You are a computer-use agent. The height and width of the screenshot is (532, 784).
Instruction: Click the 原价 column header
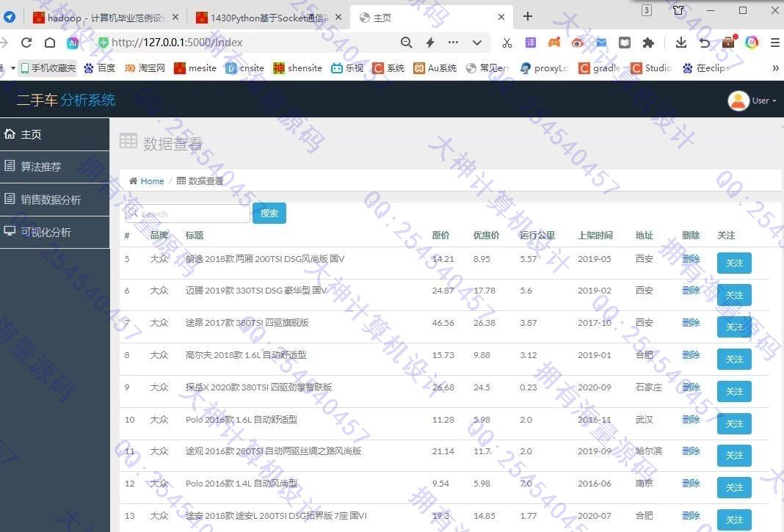(440, 235)
